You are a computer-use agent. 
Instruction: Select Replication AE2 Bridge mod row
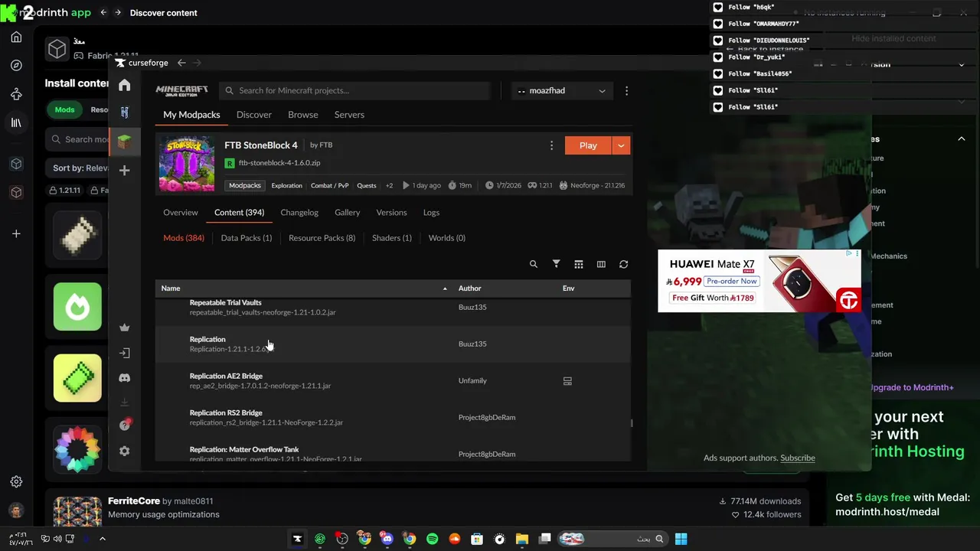pyautogui.click(x=393, y=380)
